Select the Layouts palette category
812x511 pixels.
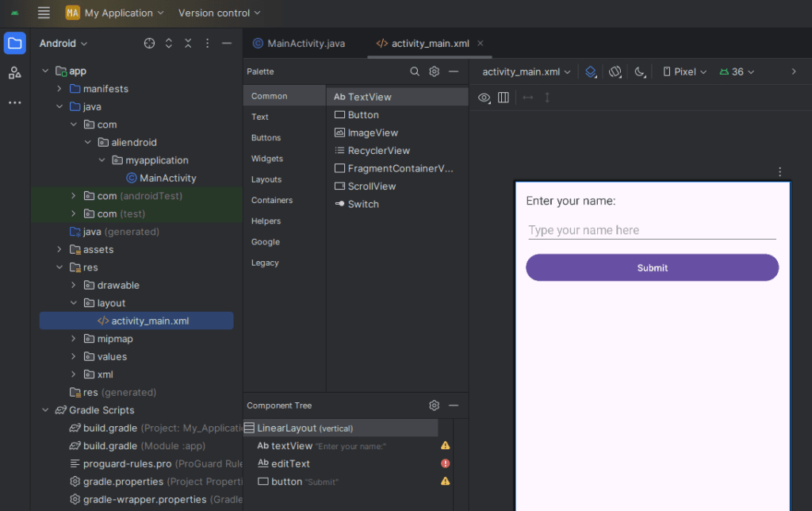click(285, 179)
